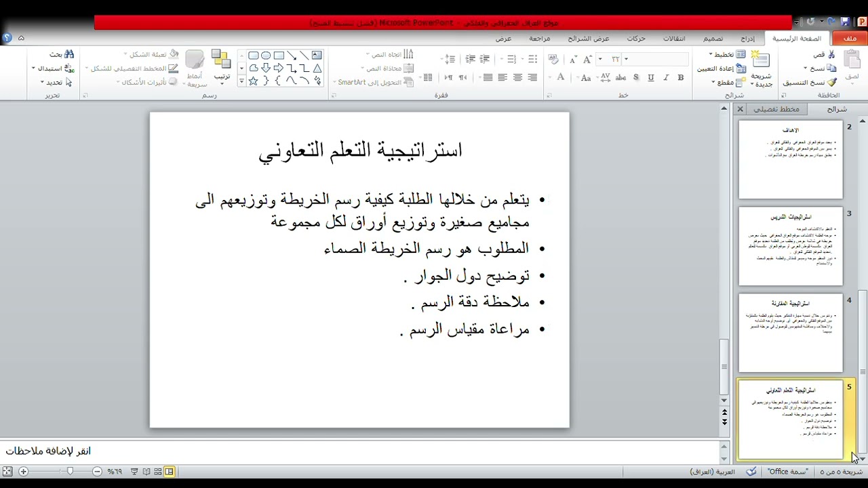
Task: Toggle the bullets list button
Action: click(533, 59)
